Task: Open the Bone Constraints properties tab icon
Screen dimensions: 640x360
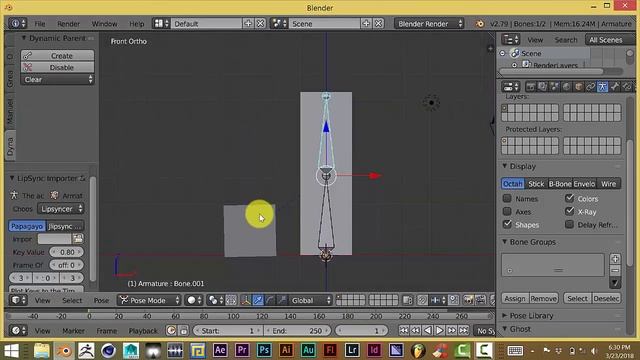Action: tap(627, 87)
